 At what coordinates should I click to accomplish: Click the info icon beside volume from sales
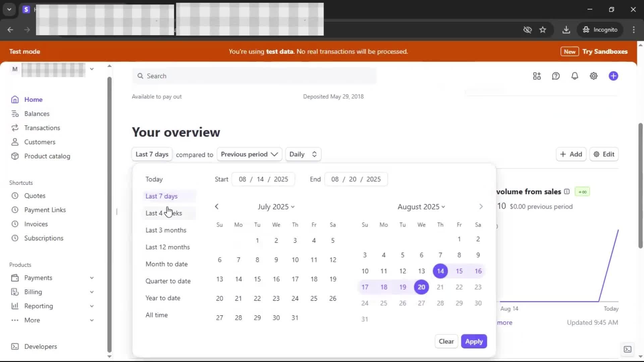point(567,192)
